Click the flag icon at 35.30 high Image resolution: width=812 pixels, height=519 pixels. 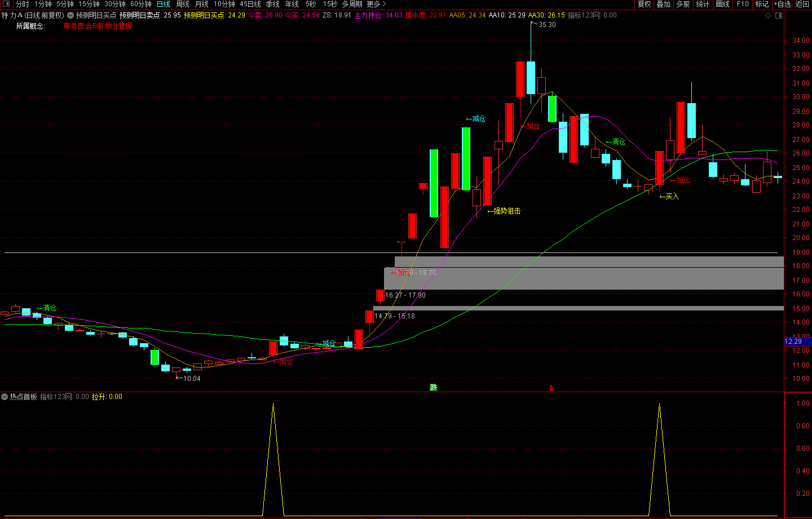(533, 24)
